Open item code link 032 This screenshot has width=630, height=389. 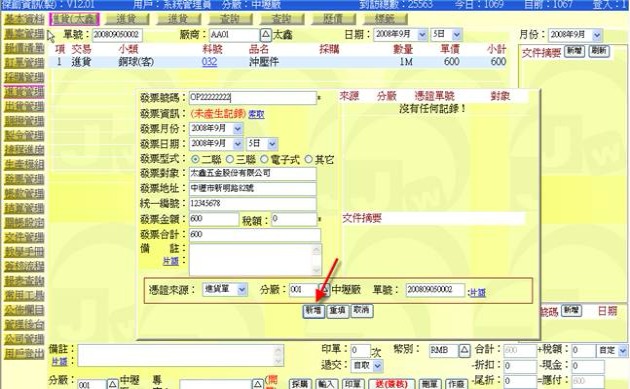pos(209,62)
